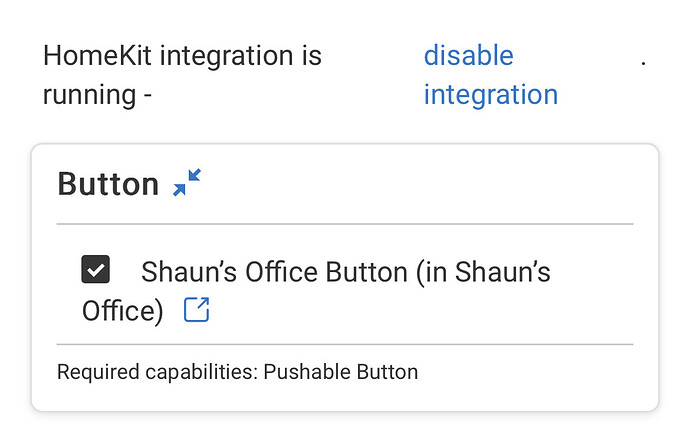
Task: Select the "Button" section heading
Action: click(x=108, y=184)
